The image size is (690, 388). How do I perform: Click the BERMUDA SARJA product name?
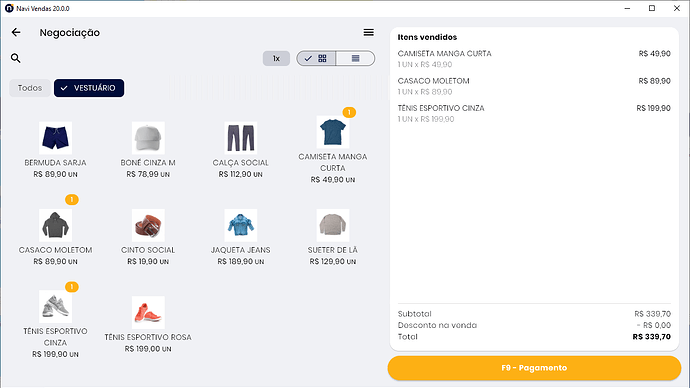pyautogui.click(x=55, y=163)
